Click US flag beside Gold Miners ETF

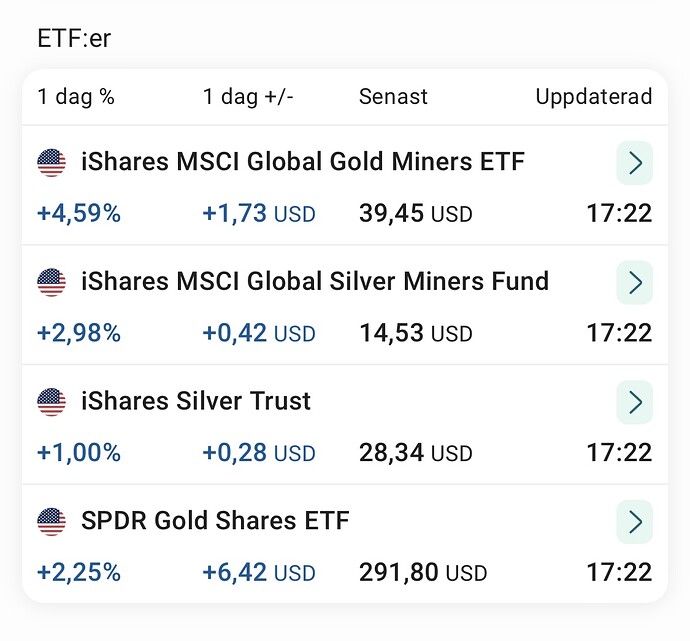51,163
